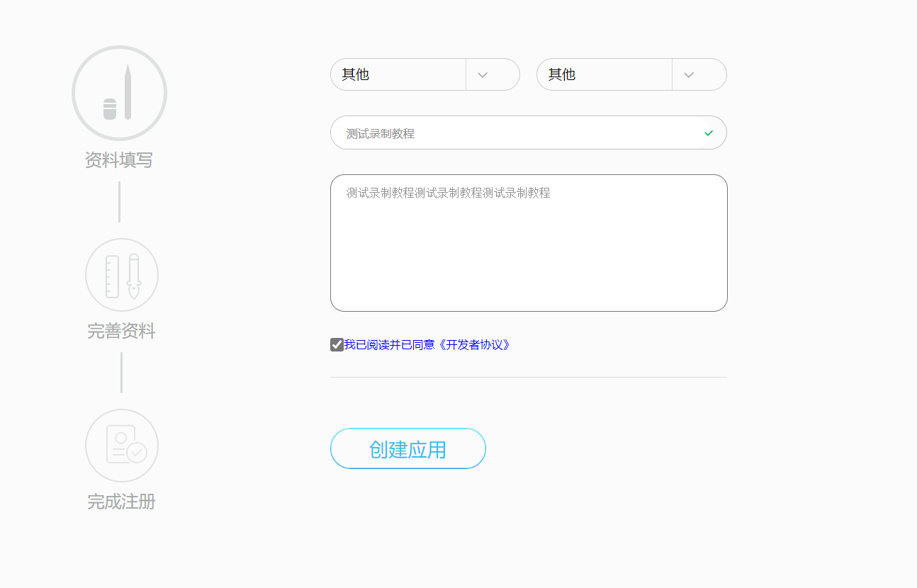This screenshot has height=588, width=917.
Task: Click the connector line below 资料填写
Action: pos(119,202)
